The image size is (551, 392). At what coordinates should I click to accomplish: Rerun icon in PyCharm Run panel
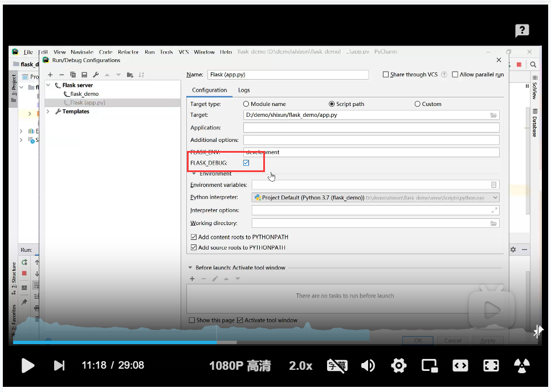click(25, 262)
